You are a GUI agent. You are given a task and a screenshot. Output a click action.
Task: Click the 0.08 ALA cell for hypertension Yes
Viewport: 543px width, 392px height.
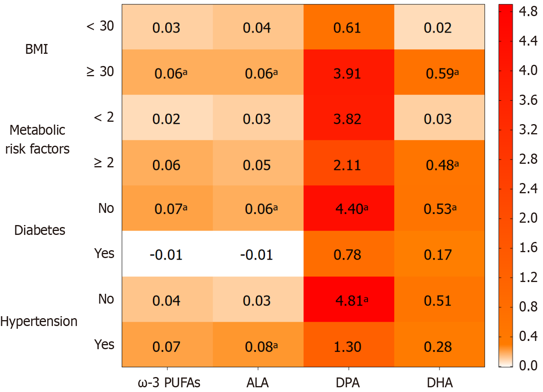tap(258, 344)
